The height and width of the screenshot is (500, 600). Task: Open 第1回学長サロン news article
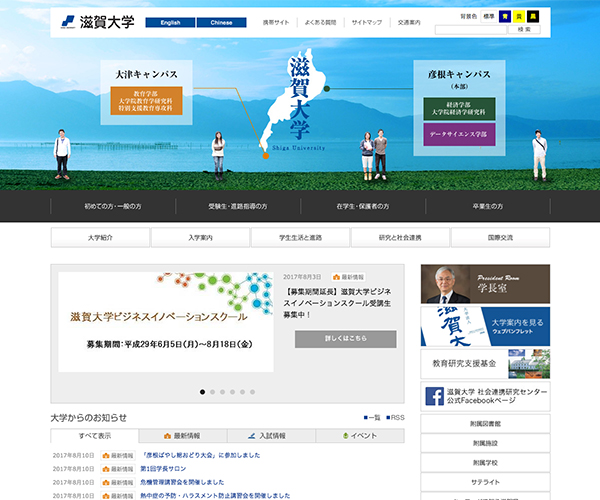(163, 469)
